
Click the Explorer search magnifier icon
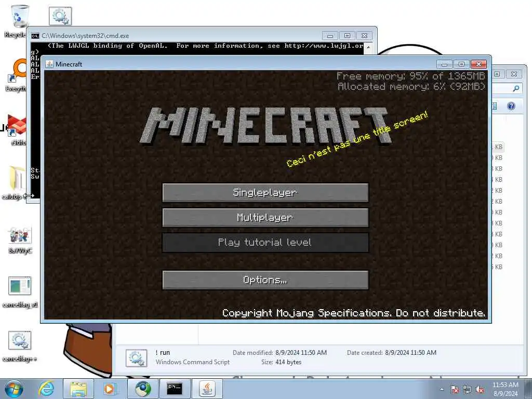coord(516,88)
